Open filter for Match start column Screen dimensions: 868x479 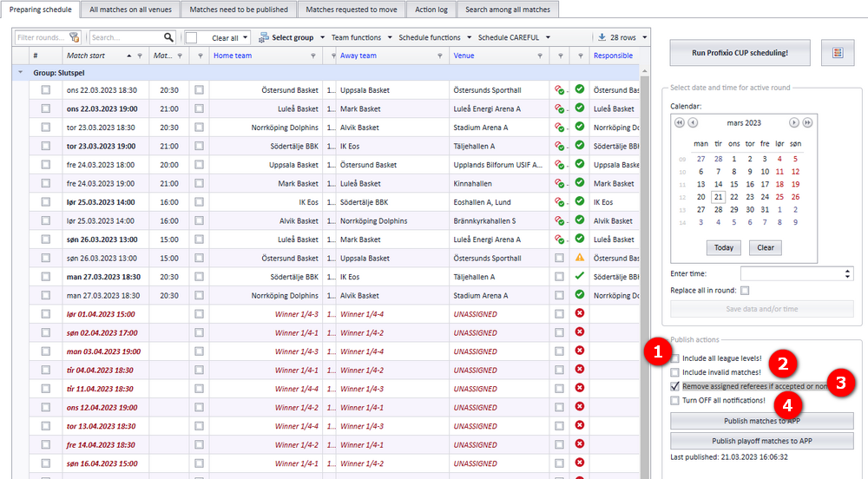point(140,56)
